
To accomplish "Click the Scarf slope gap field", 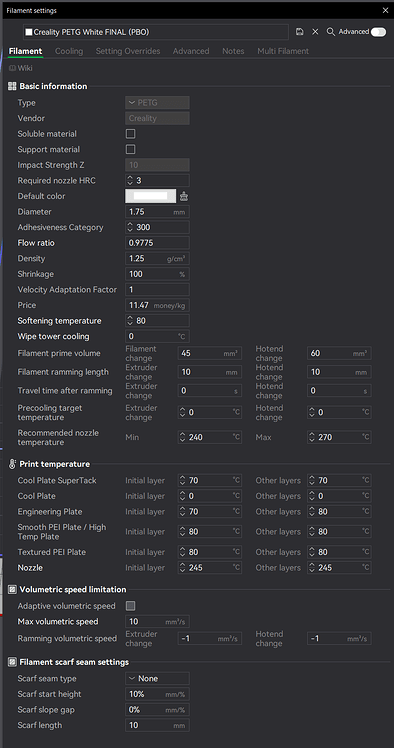I will point(157,710).
